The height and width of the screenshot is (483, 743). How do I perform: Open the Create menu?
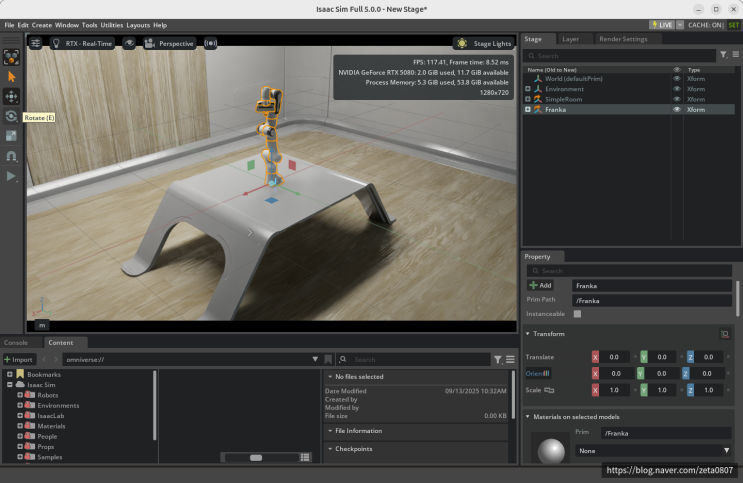tap(42, 25)
